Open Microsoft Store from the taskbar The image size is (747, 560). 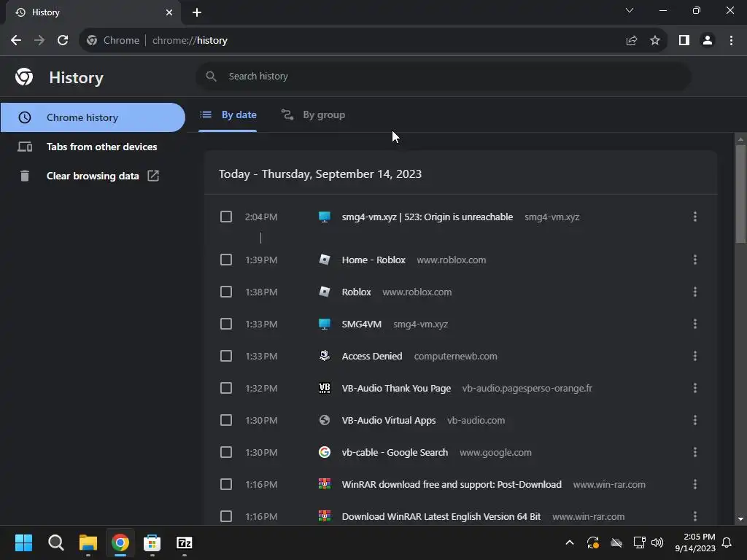click(152, 542)
